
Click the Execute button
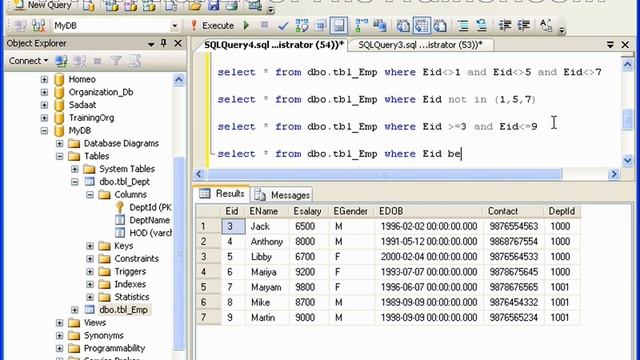pyautogui.click(x=213, y=26)
